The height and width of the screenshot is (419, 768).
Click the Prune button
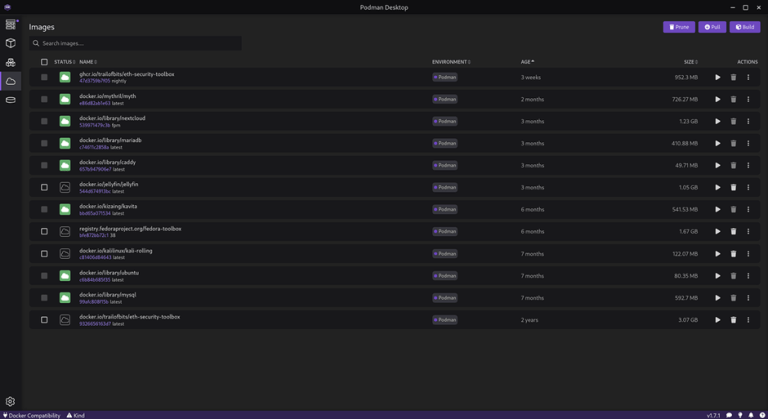(678, 27)
